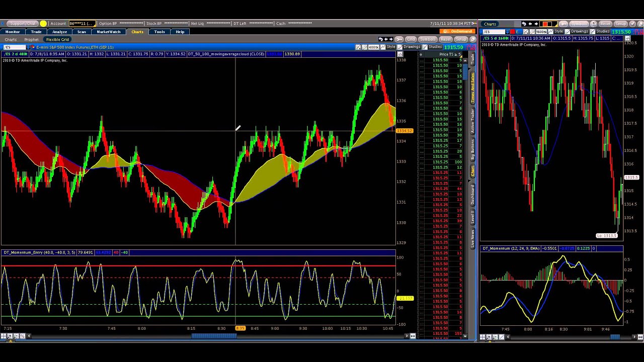Click the pencil drawing icon beside 400tk
This screenshot has width=644, height=362.
pos(364,47)
